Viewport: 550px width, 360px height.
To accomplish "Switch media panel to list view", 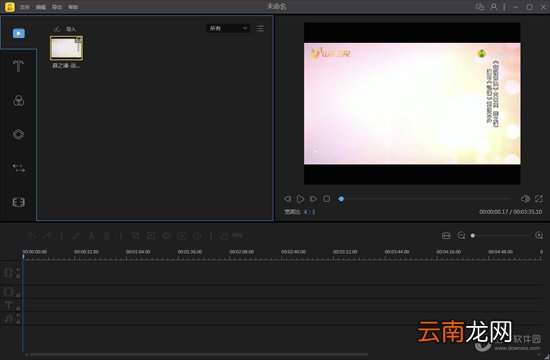I will (260, 28).
